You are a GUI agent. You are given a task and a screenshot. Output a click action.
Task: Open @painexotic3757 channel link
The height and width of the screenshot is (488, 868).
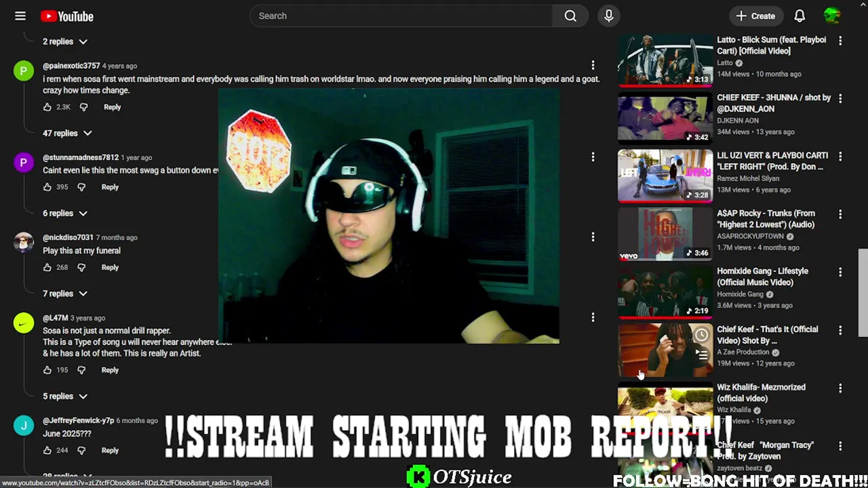point(71,66)
